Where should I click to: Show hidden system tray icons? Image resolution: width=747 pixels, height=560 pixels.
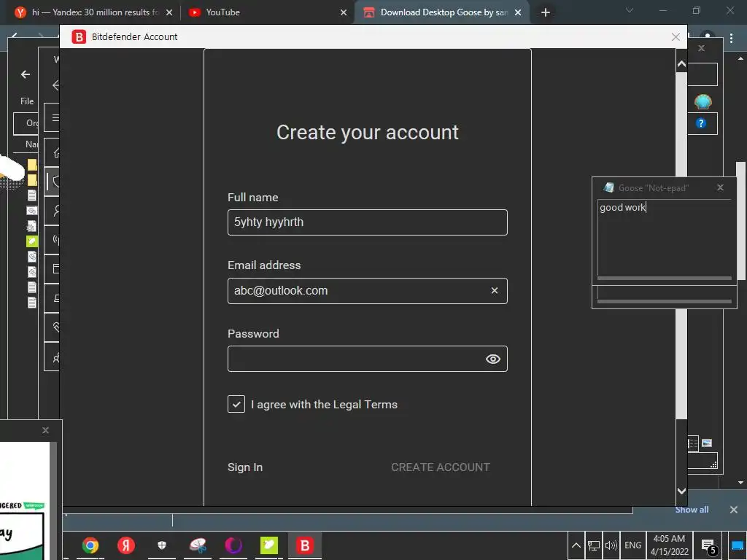click(x=576, y=545)
